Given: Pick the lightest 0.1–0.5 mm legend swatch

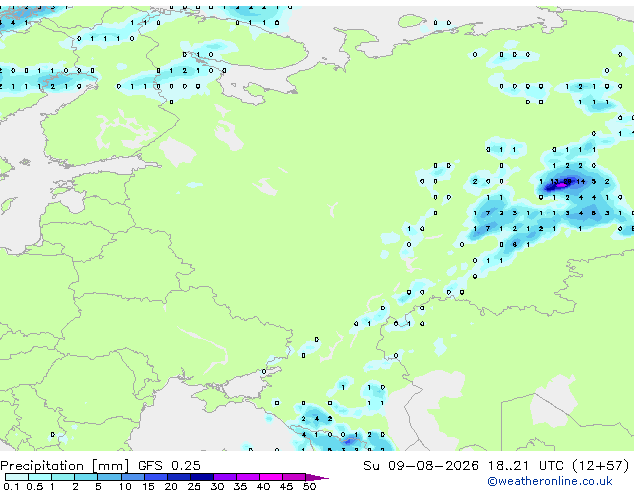Looking at the screenshot, I should point(17,477).
